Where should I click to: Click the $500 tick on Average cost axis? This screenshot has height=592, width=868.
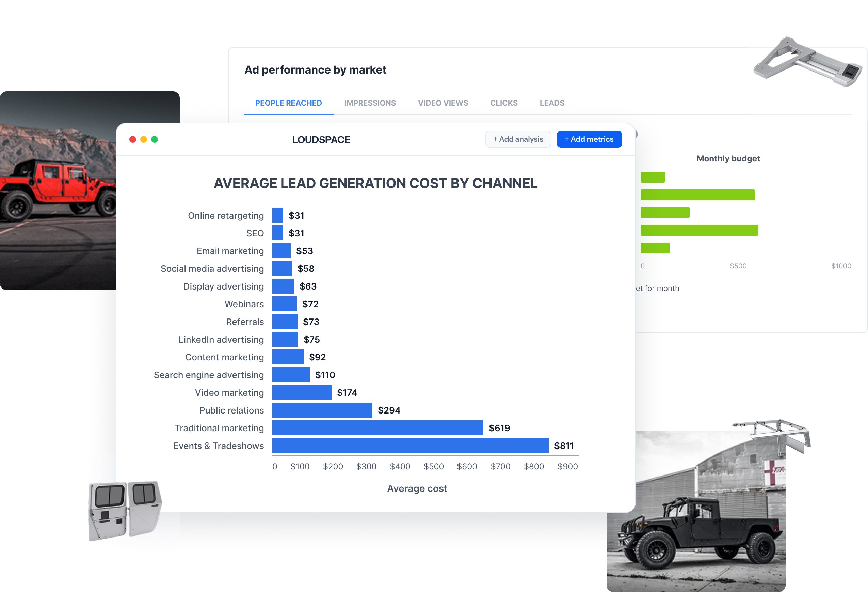[434, 466]
